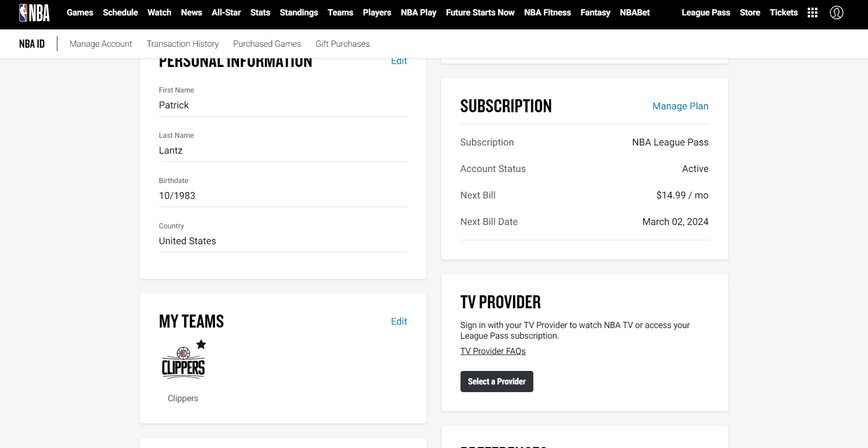
Task: Click the Clippers team name label
Action: [183, 398]
